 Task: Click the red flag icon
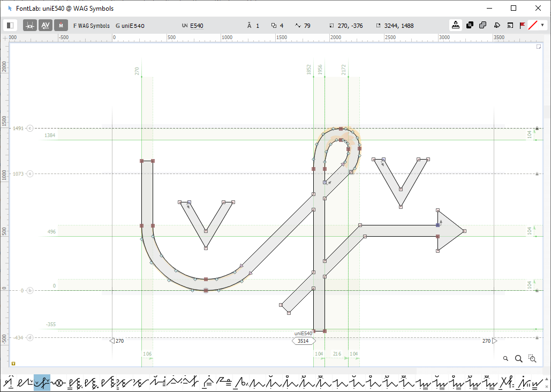coord(522,25)
